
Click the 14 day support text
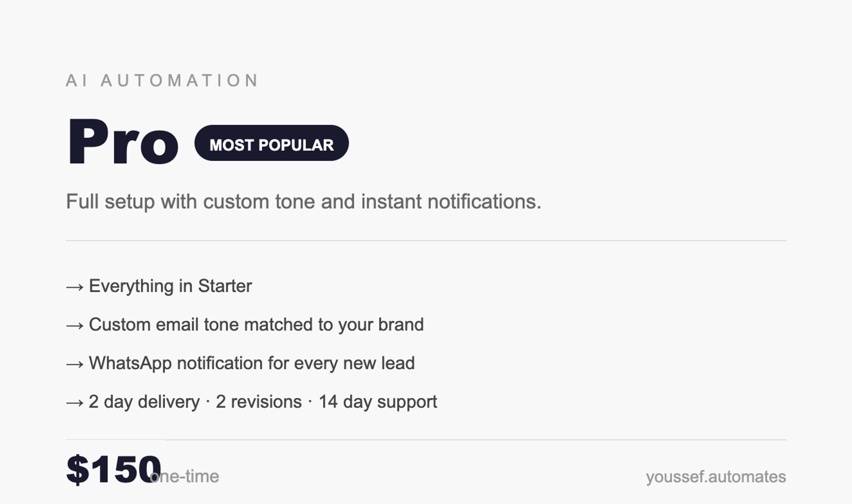point(378,402)
